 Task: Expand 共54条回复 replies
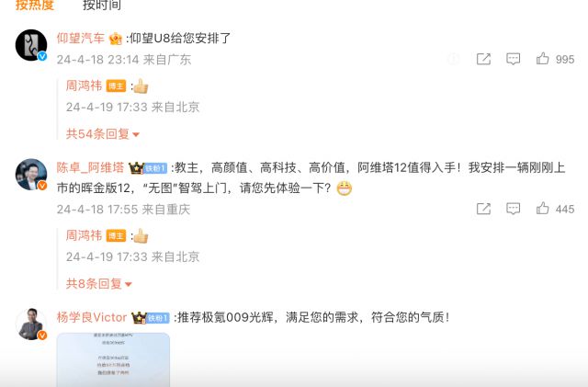tap(103, 133)
